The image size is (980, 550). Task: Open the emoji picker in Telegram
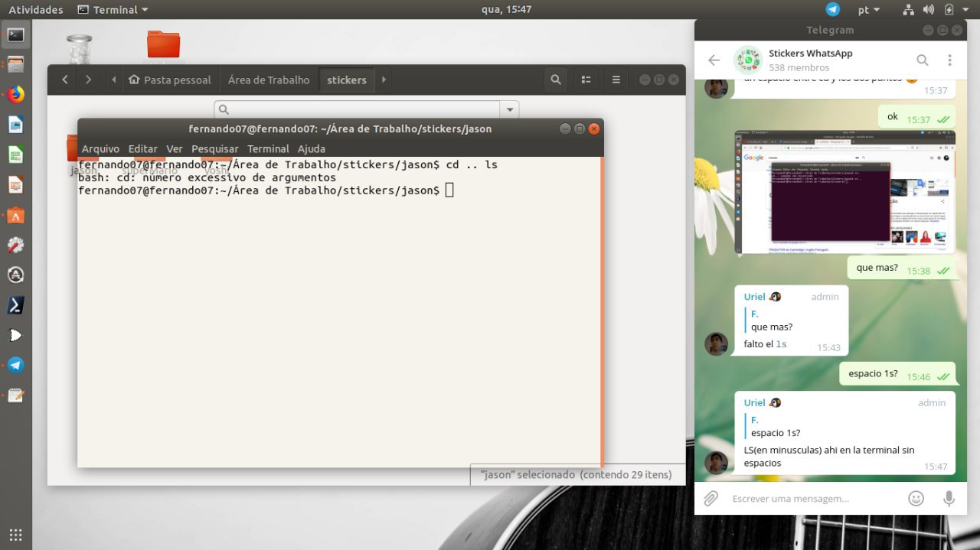916,499
